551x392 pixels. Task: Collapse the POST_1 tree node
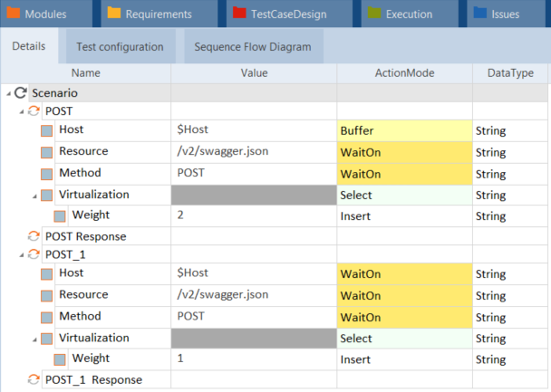coord(21,255)
